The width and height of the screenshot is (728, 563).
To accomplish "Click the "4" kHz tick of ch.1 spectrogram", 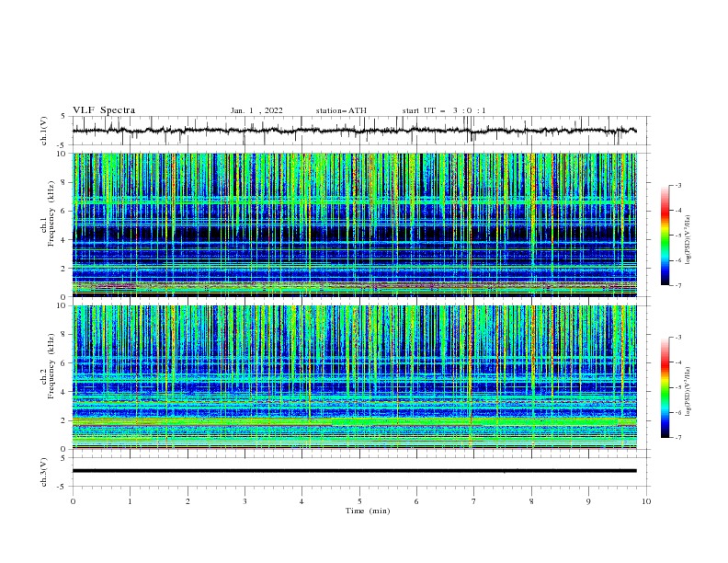I will (x=65, y=240).
